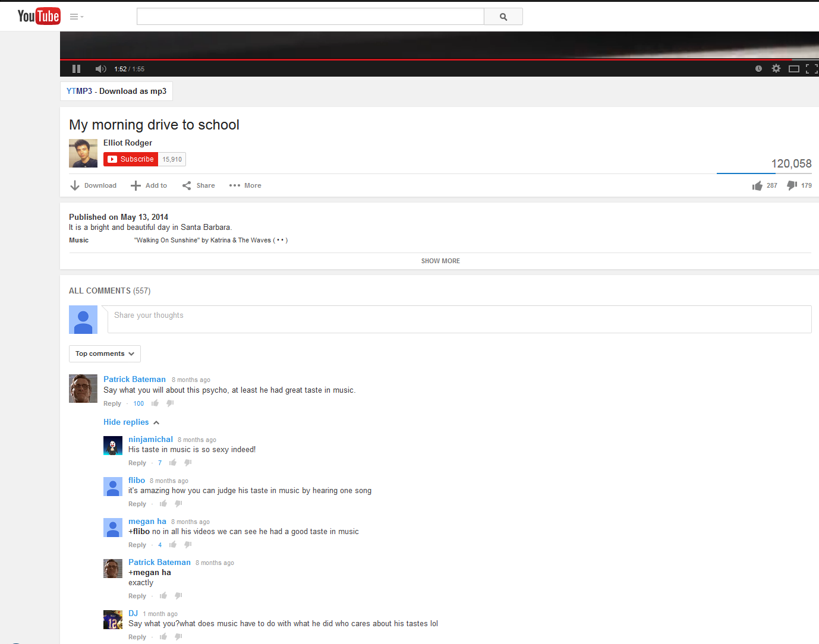Thumbs down the 'great taste in music' comment
819x644 pixels.
(x=171, y=403)
